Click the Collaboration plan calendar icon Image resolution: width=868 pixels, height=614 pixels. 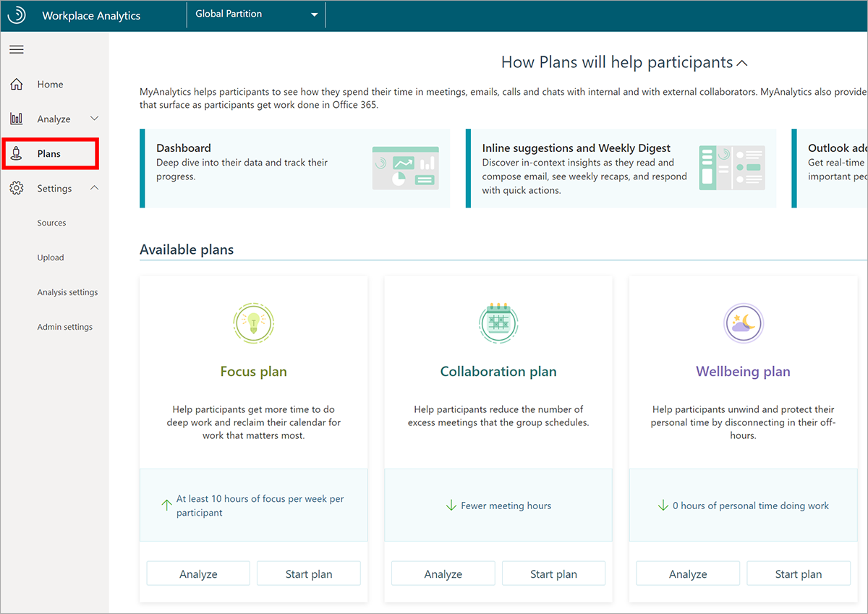click(x=498, y=323)
